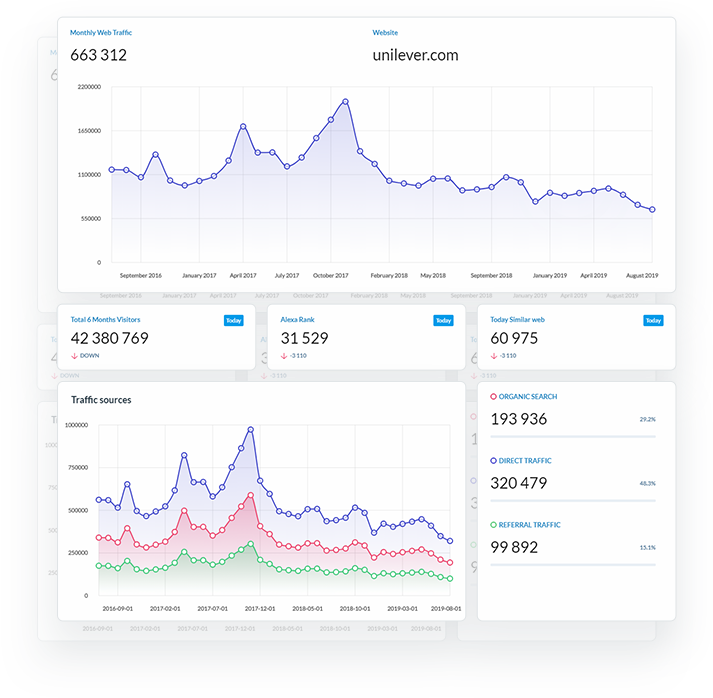Click the unilever.com website name
Viewport: 713px width, 698px height.
click(x=415, y=55)
